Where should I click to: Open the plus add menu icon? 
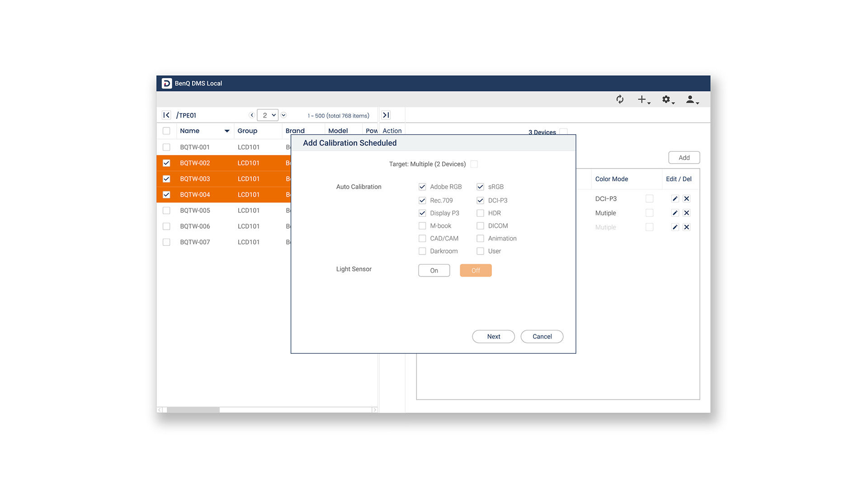coord(643,99)
